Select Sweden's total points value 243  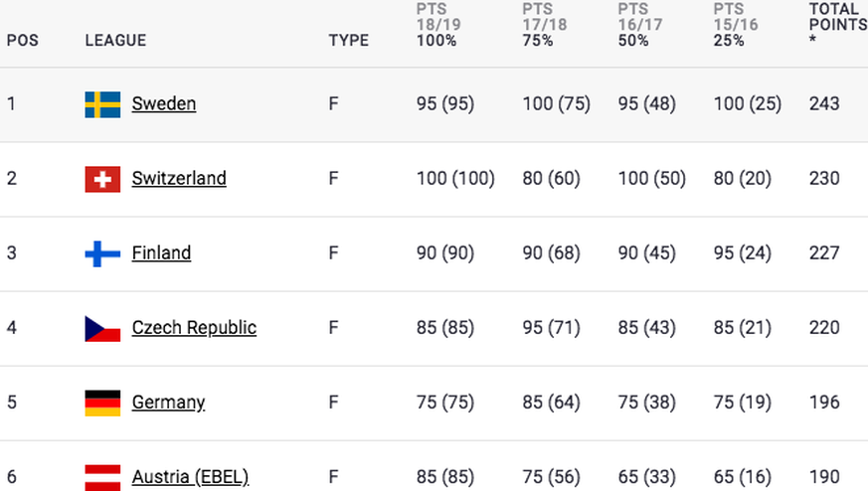(824, 103)
